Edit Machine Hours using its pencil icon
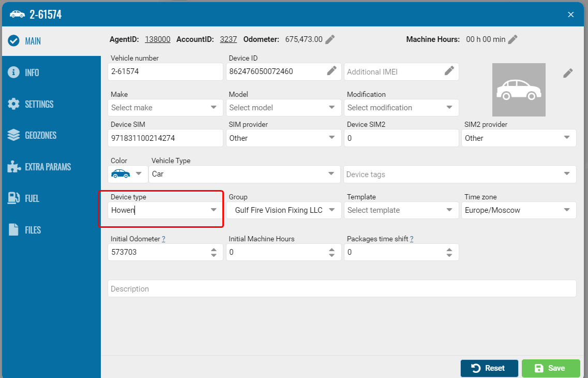This screenshot has height=378, width=588. coord(512,39)
